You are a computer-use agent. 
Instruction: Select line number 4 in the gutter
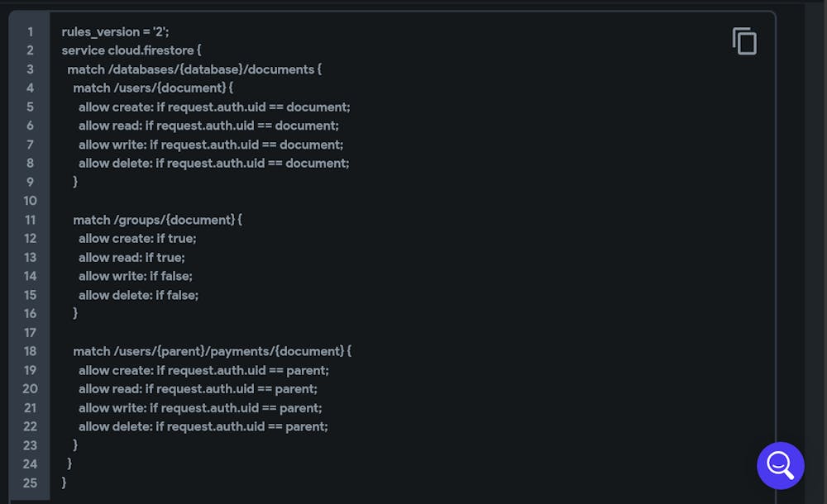(x=31, y=88)
